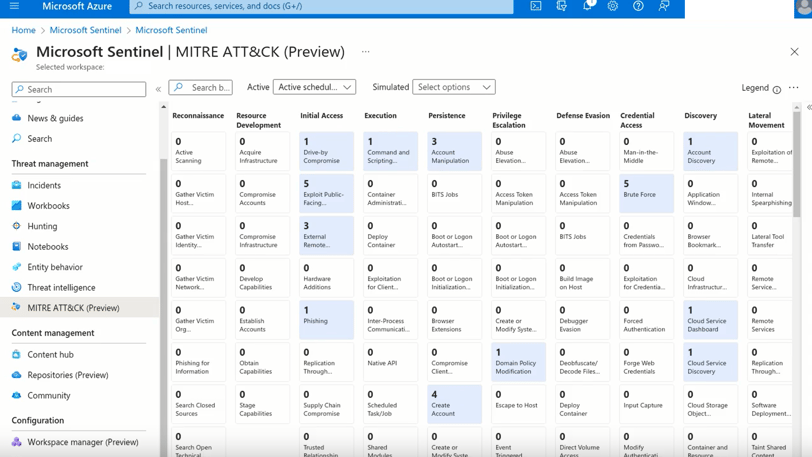Click the News & guides cloud icon
This screenshot has width=812, height=457.
pos(17,118)
